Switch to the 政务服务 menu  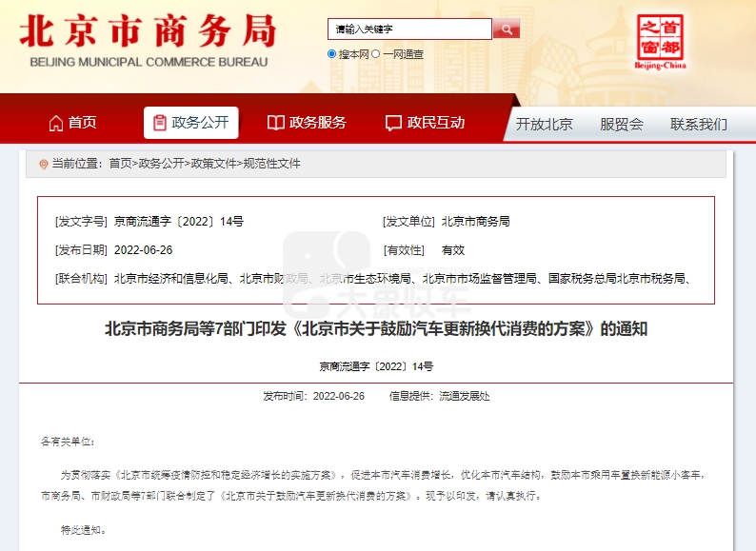tap(317, 123)
